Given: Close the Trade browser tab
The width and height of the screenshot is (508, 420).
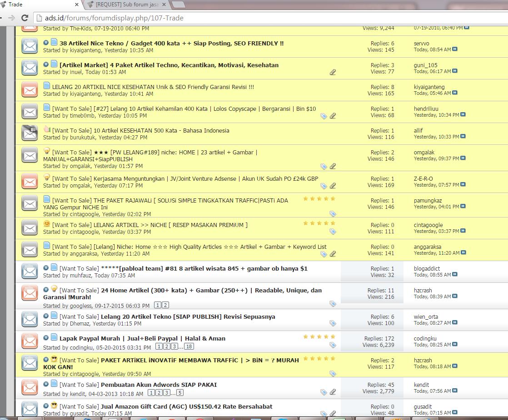Looking at the screenshot, I should pyautogui.click(x=76, y=5).
